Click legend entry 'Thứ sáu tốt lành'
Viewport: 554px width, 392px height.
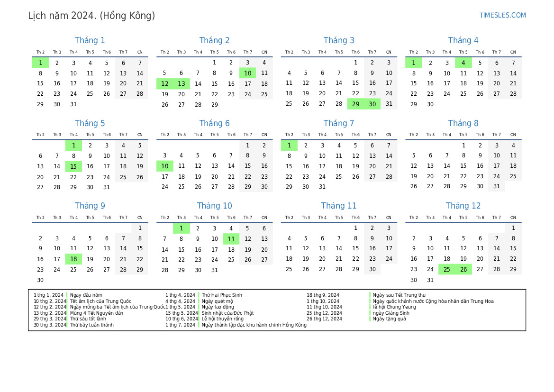tap(88, 319)
